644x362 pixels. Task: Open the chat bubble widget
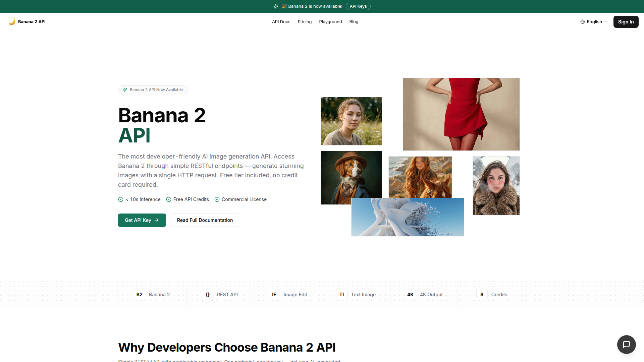pyautogui.click(x=626, y=344)
